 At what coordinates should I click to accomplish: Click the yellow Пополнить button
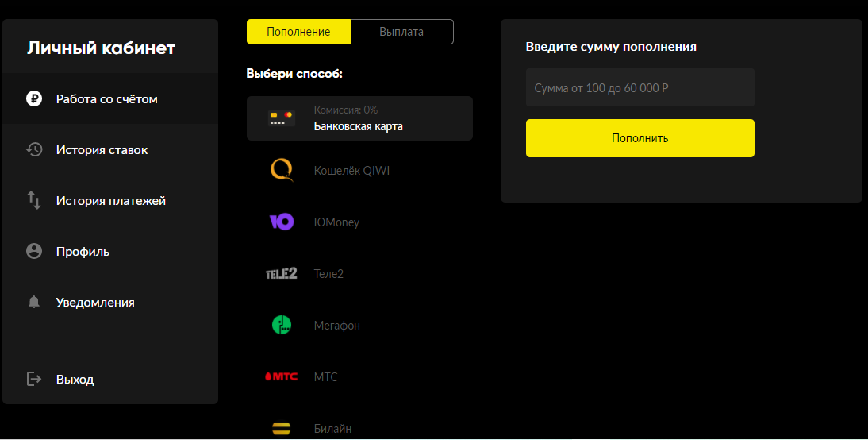[640, 138]
